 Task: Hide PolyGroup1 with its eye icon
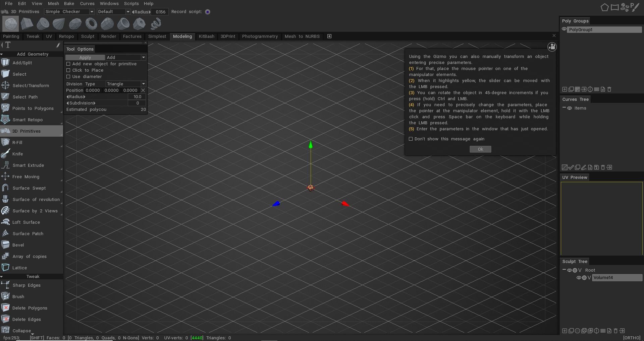[564, 29]
